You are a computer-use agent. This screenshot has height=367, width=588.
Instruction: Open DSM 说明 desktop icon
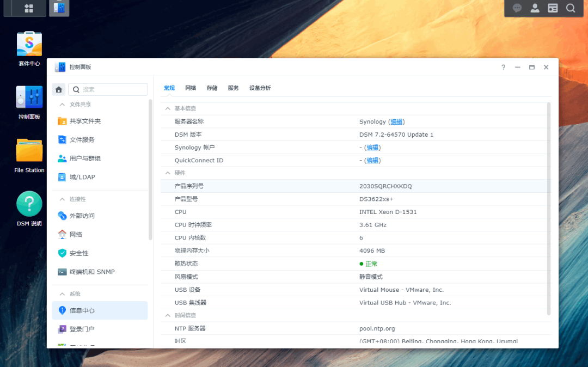(x=29, y=209)
